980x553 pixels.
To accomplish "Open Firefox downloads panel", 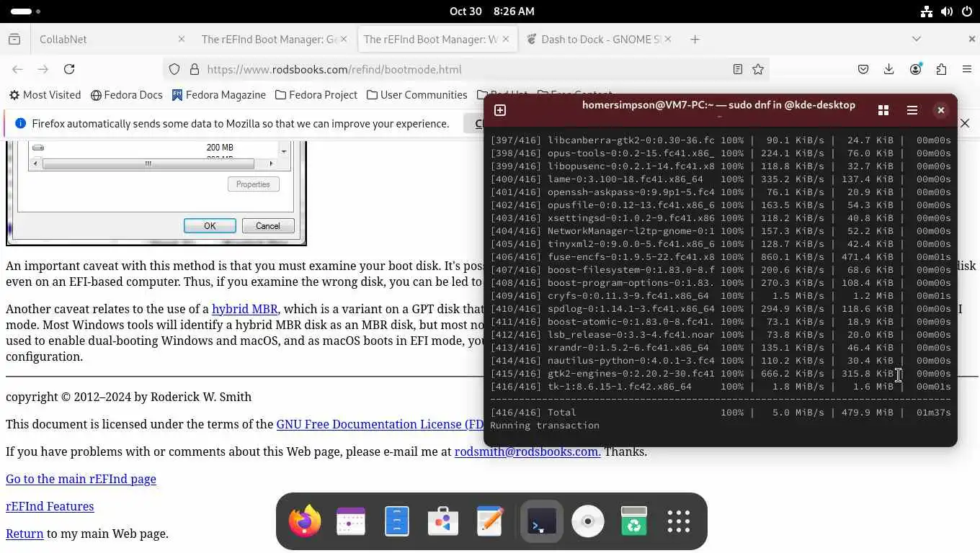I will [889, 69].
